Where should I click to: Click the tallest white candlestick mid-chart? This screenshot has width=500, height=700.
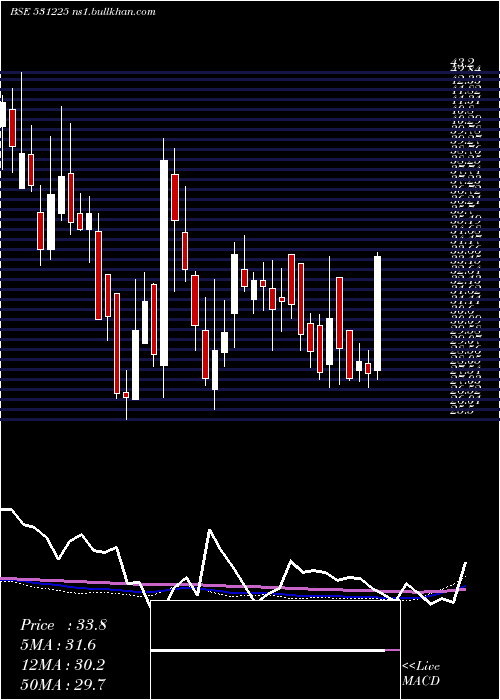(x=164, y=263)
